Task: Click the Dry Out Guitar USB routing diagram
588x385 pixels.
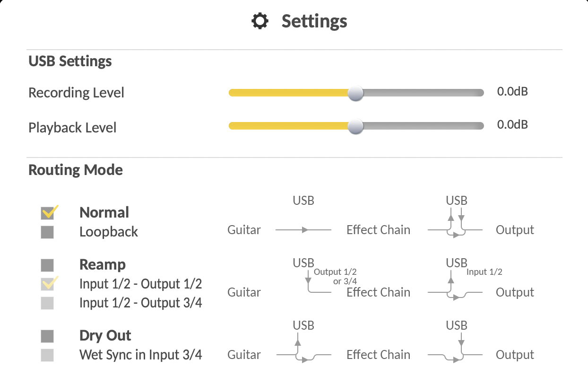Action: point(303,349)
